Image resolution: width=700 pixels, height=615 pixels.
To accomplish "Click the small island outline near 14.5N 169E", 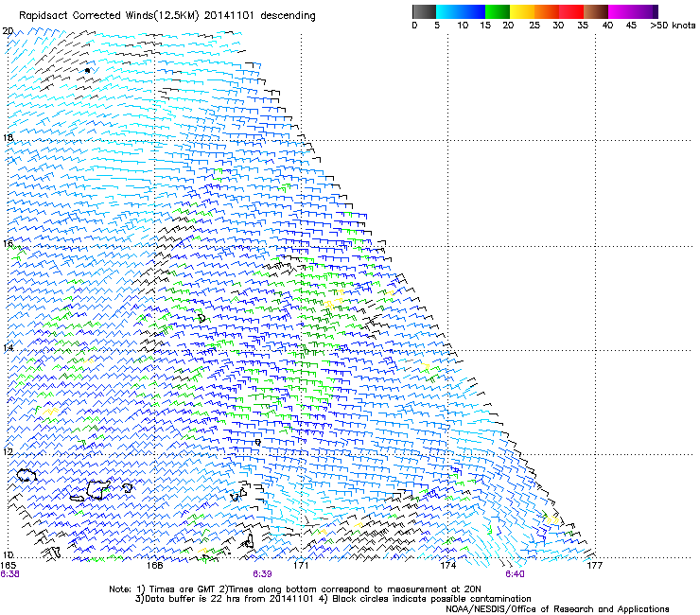I will 201,318.
